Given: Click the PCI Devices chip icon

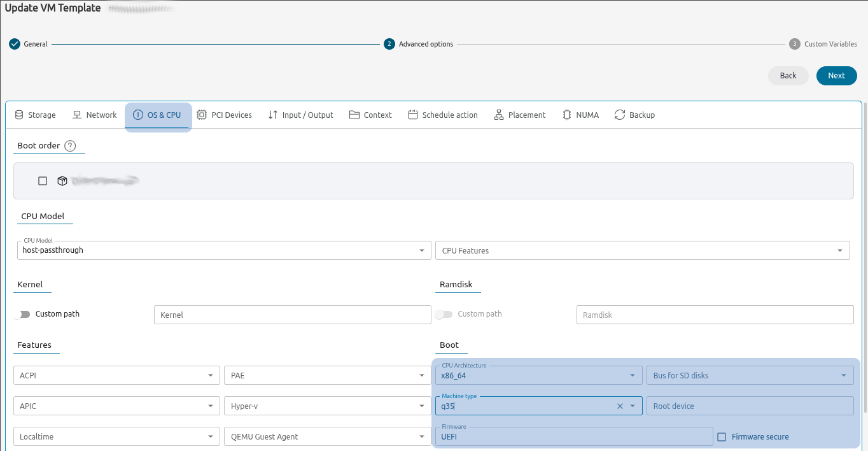Looking at the screenshot, I should [x=202, y=115].
